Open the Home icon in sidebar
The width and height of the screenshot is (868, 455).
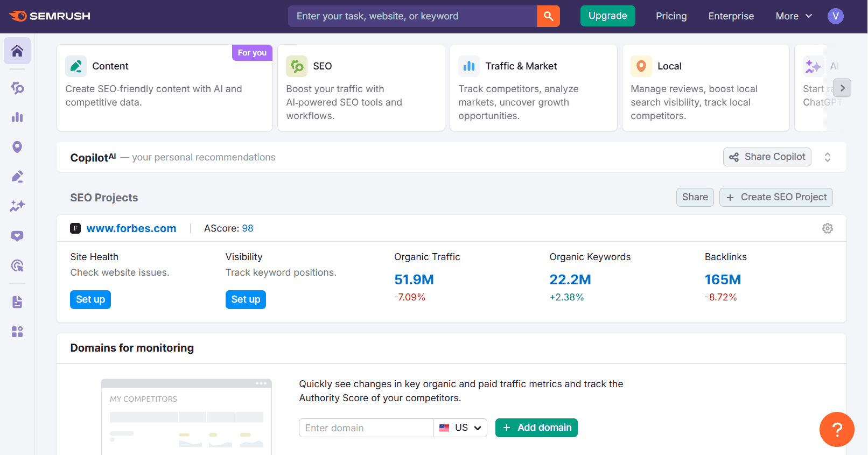[x=17, y=51]
